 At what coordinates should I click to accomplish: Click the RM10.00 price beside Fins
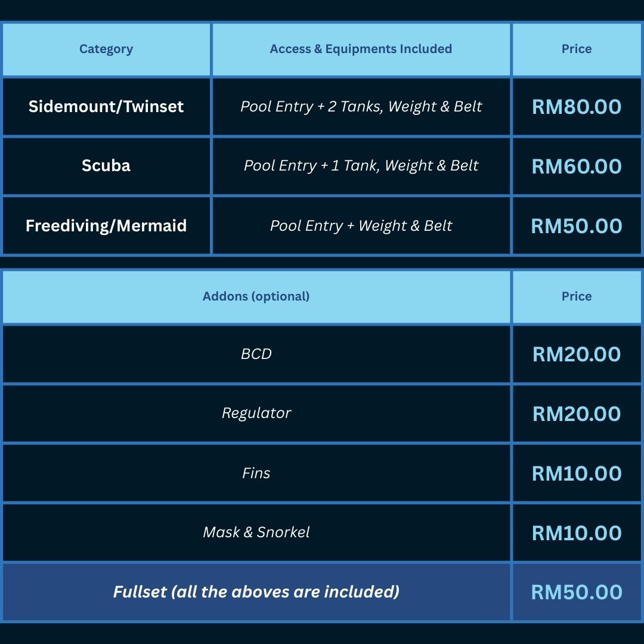[577, 473]
